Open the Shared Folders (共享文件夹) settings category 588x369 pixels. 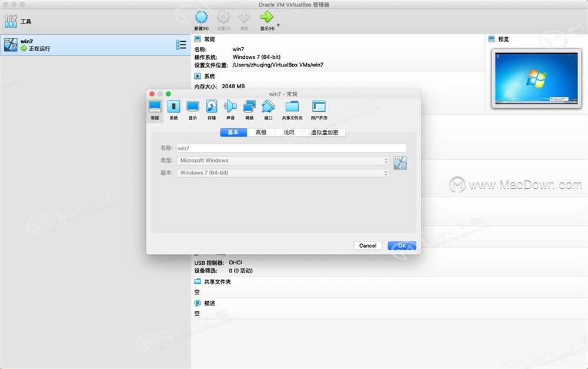[292, 110]
